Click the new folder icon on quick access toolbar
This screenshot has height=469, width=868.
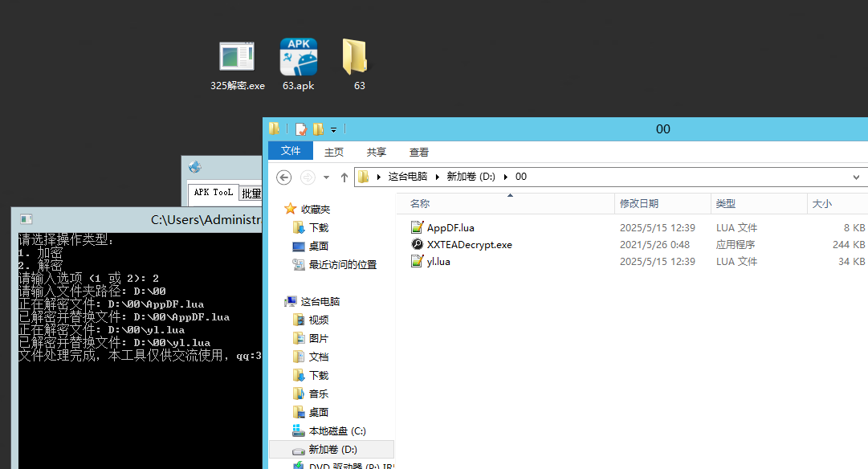319,128
